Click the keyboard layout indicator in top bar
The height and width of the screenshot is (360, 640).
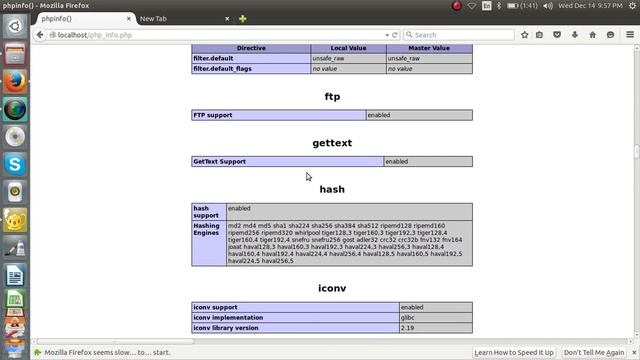pos(487,6)
